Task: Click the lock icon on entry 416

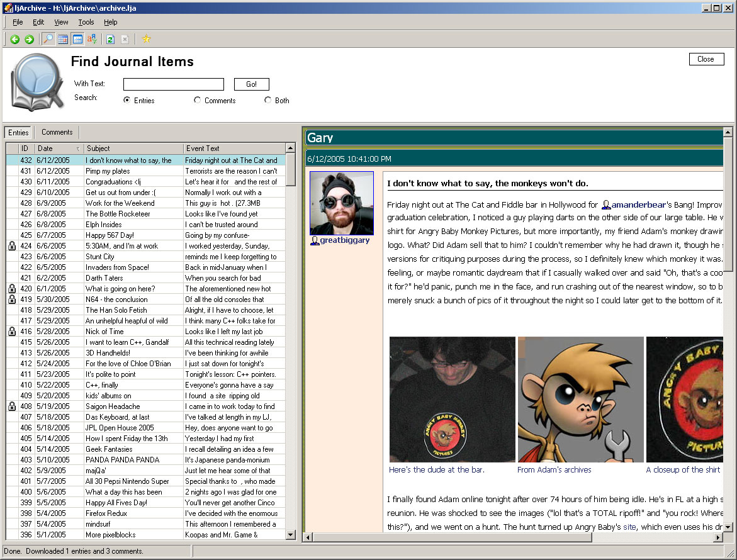Action: point(12,331)
